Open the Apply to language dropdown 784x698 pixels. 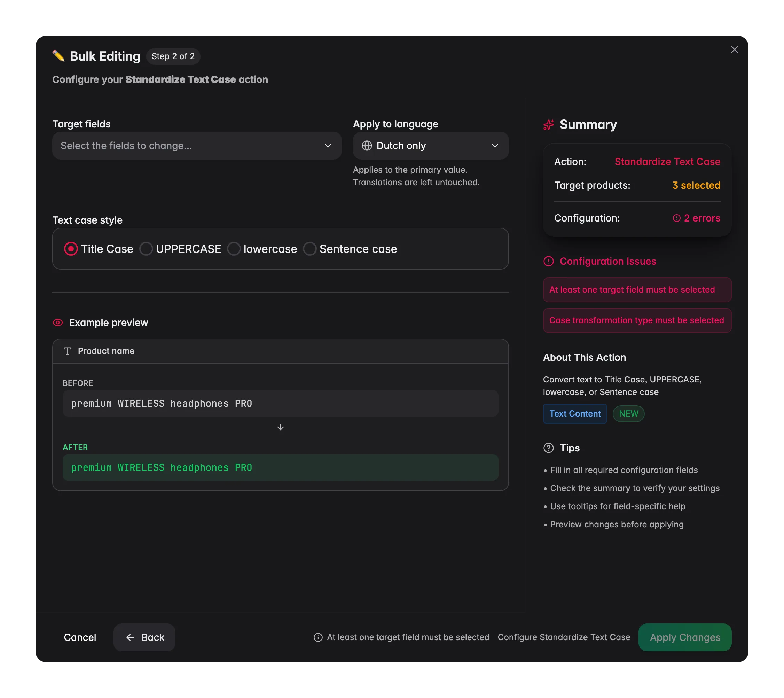(x=431, y=146)
